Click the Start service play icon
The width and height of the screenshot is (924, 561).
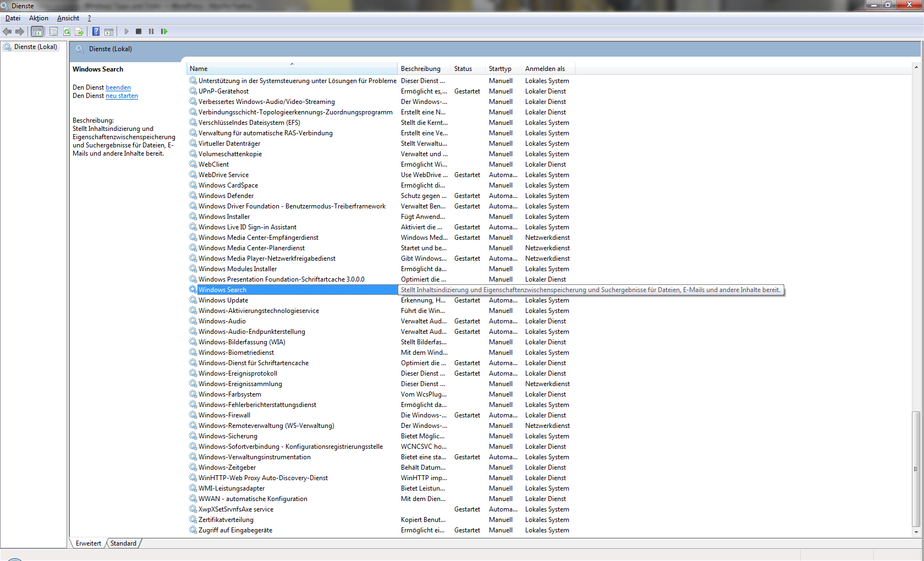coord(127,31)
